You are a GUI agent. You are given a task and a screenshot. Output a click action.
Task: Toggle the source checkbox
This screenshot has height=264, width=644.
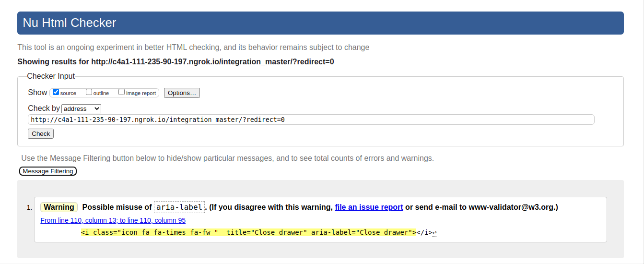[x=56, y=92]
